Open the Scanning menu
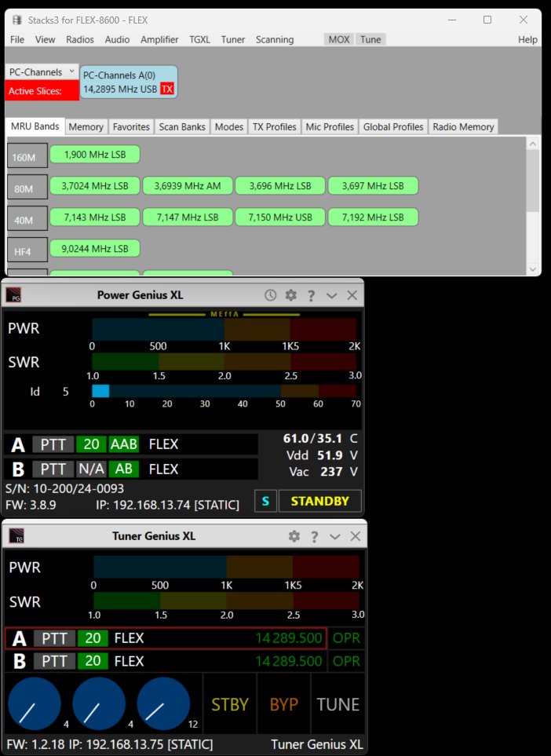Screen dimensions: 551x756 275,39
